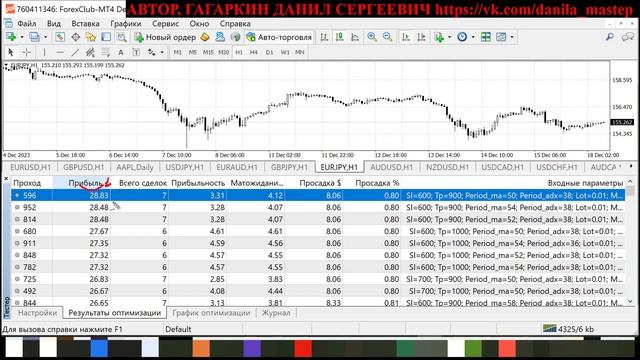Show the Market Watch window
This screenshot has width=640, height=360.
point(60,37)
